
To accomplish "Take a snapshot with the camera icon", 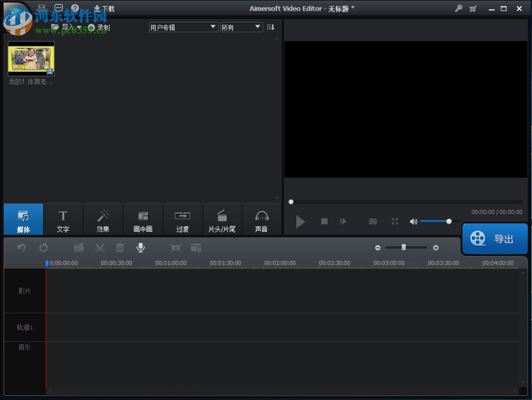I will 373,222.
